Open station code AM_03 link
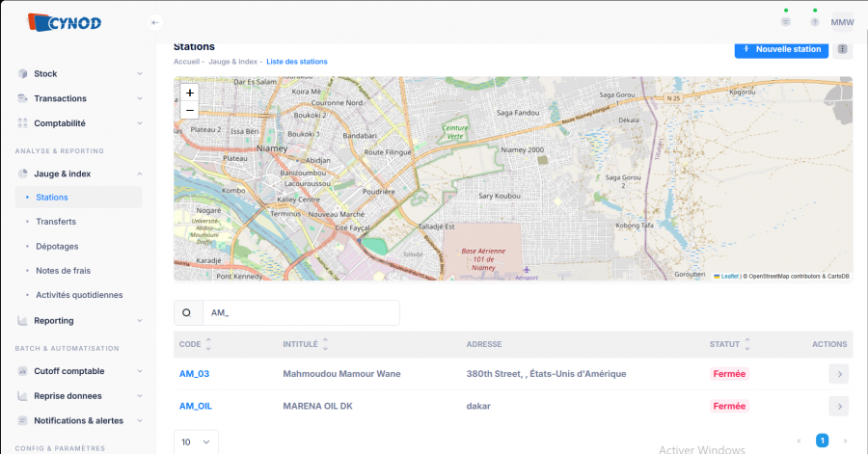This screenshot has width=868, height=454. [x=194, y=373]
